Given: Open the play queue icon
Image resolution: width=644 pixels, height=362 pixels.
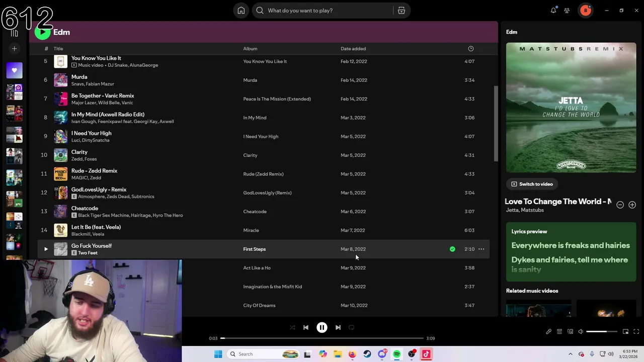Looking at the screenshot, I should pyautogui.click(x=559, y=332).
